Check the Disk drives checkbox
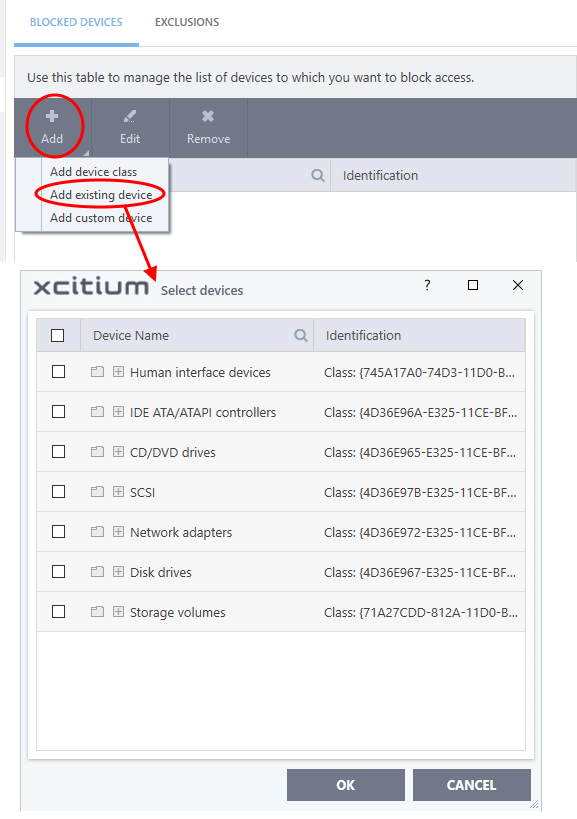 coord(58,572)
